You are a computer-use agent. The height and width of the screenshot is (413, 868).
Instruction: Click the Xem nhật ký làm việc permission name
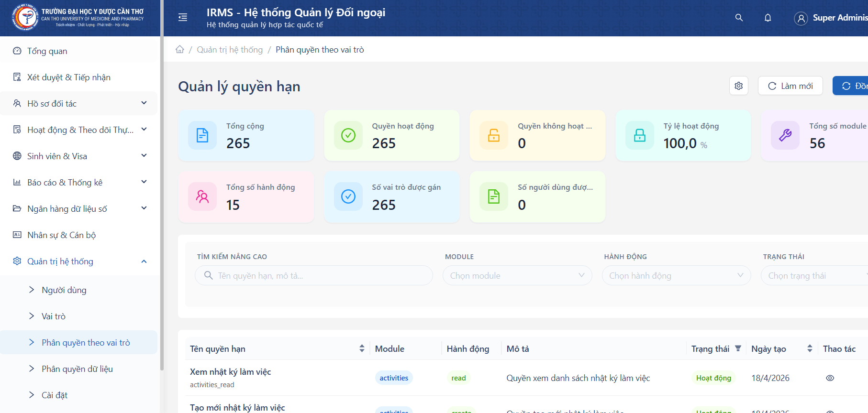coord(230,372)
